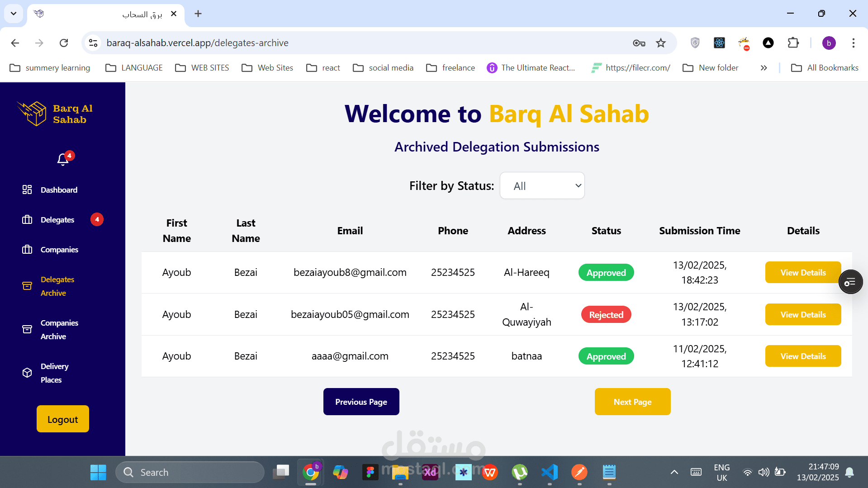The height and width of the screenshot is (488, 868).
Task: Open Delegates Archive in the sidebar
Action: tap(57, 286)
